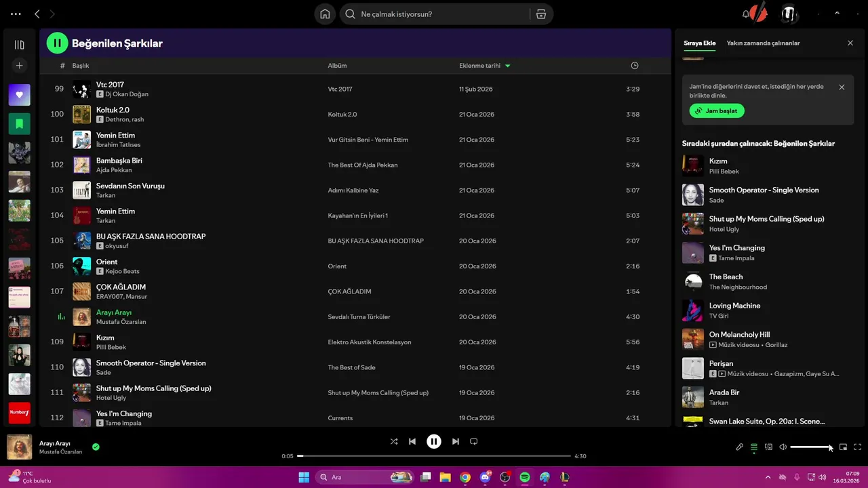Open the three-dots app menu
The image size is (868, 488).
16,14
